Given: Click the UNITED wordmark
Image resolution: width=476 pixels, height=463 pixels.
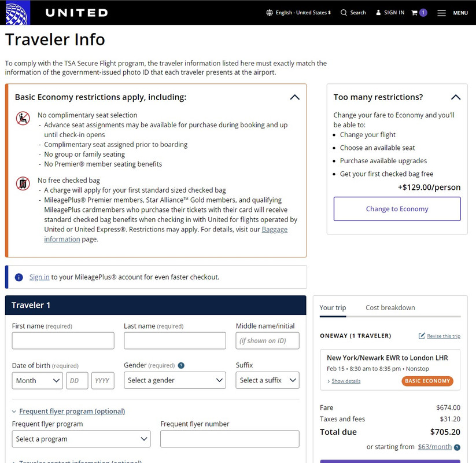Looking at the screenshot, I should [76, 13].
